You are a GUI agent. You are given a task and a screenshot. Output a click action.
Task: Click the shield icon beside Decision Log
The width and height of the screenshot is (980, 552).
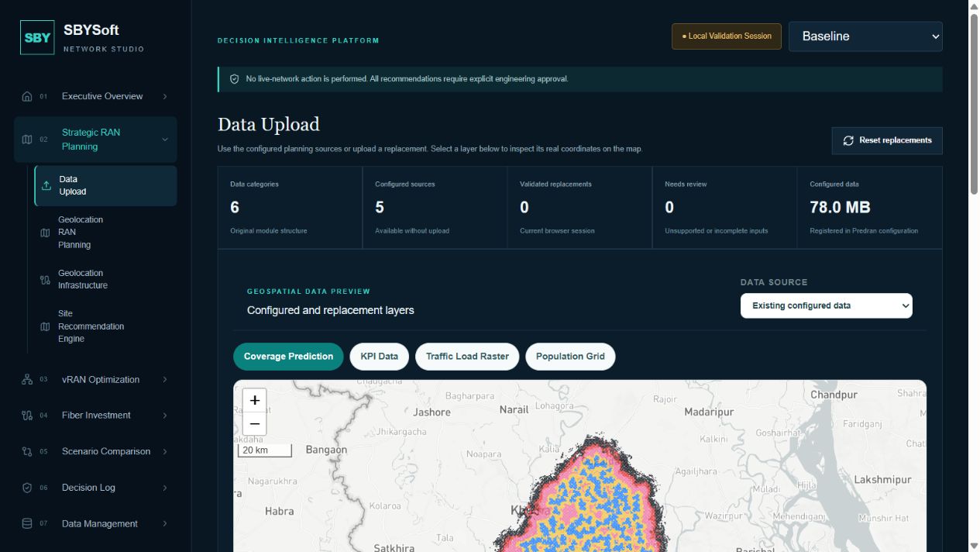pyautogui.click(x=27, y=488)
